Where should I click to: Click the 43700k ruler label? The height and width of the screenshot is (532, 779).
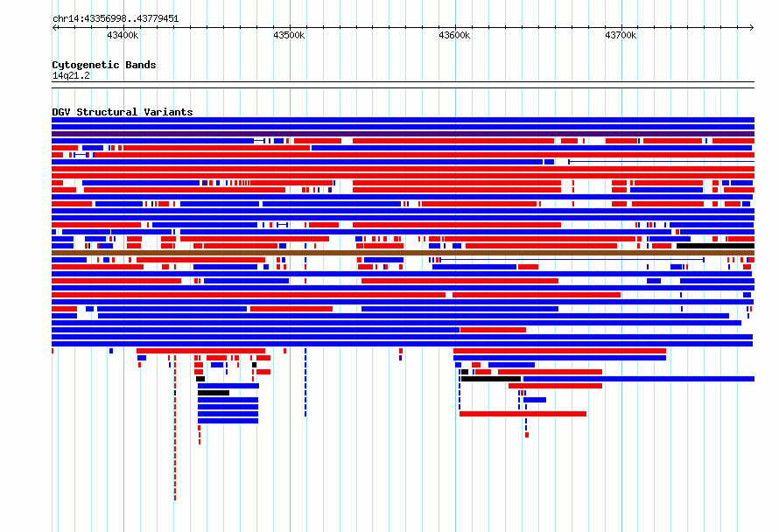(621, 35)
